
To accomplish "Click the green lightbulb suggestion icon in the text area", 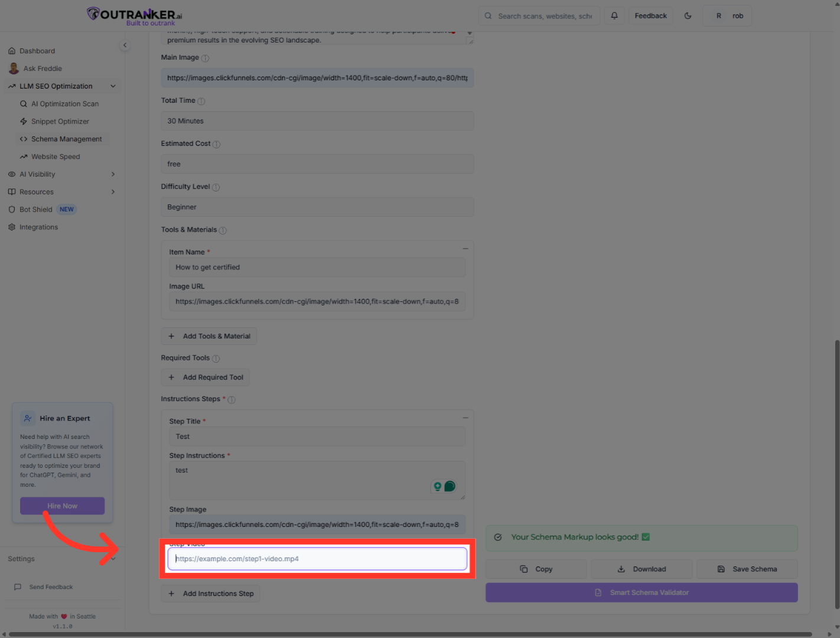I will pyautogui.click(x=438, y=486).
